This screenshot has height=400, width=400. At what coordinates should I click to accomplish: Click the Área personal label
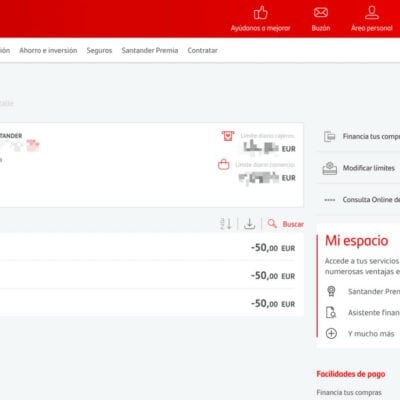[372, 28]
